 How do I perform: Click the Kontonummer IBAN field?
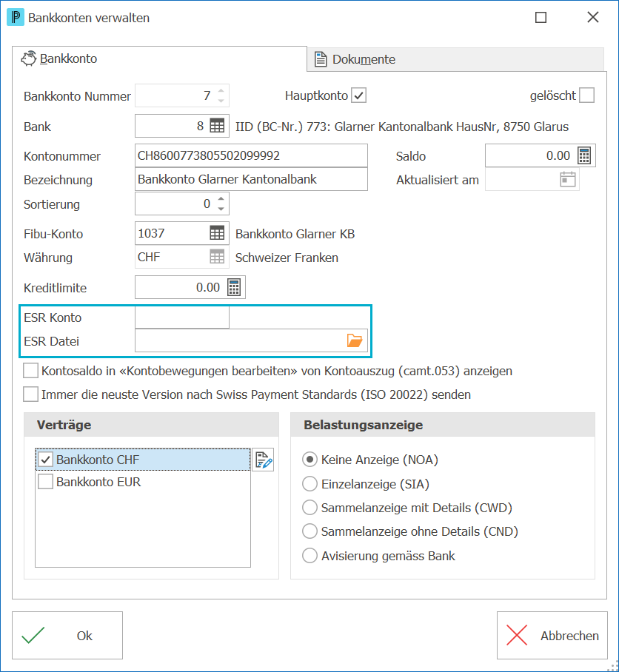pyautogui.click(x=251, y=155)
